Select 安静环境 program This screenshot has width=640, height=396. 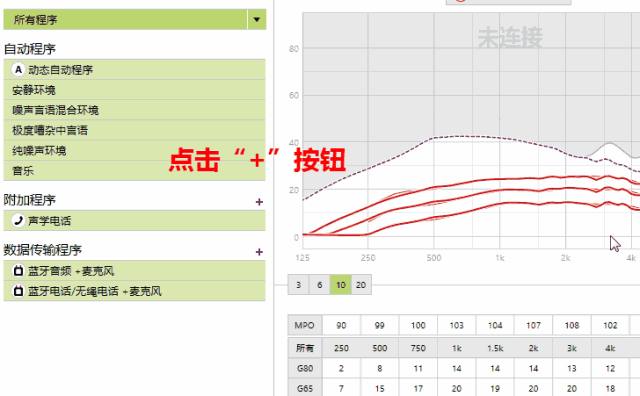pos(135,90)
